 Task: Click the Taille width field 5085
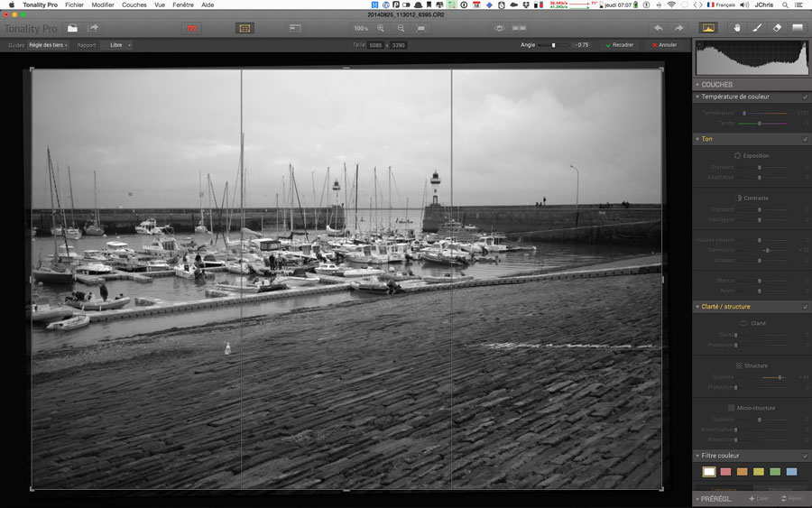[x=375, y=46]
